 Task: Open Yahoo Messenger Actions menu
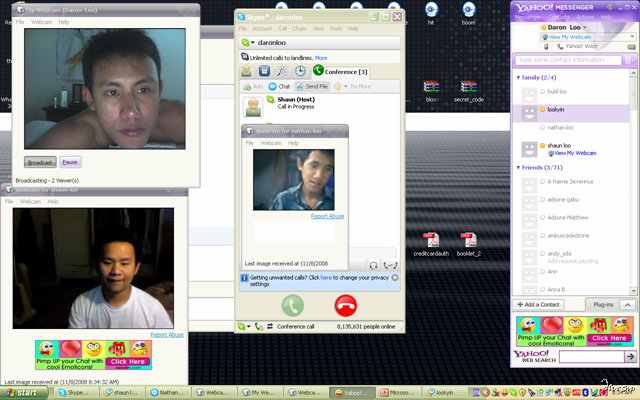[x=585, y=17]
